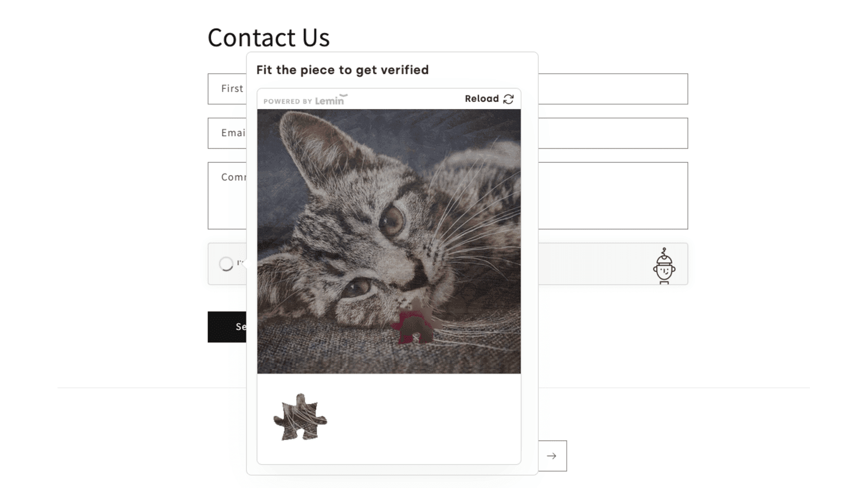Click the black Send button
Image resolution: width=868 pixels, height=488 pixels.
click(227, 327)
